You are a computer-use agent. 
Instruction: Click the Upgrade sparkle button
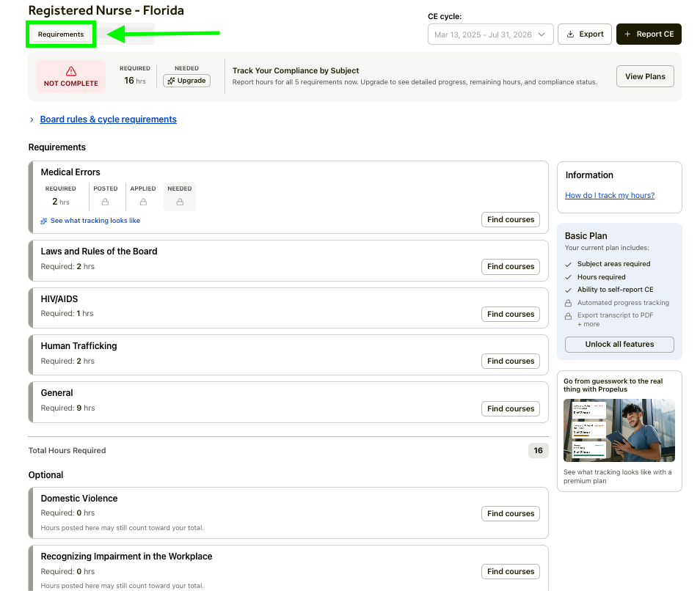(186, 81)
